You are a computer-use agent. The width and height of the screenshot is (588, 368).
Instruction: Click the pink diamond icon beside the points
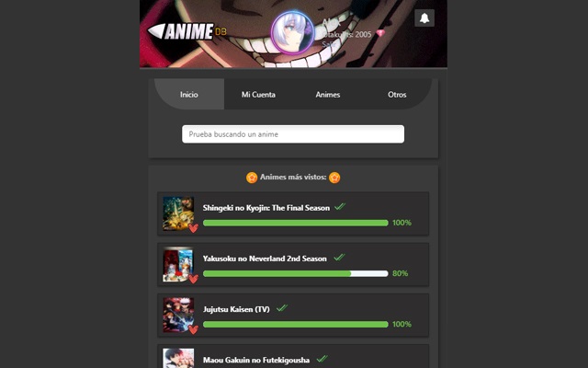coord(380,33)
